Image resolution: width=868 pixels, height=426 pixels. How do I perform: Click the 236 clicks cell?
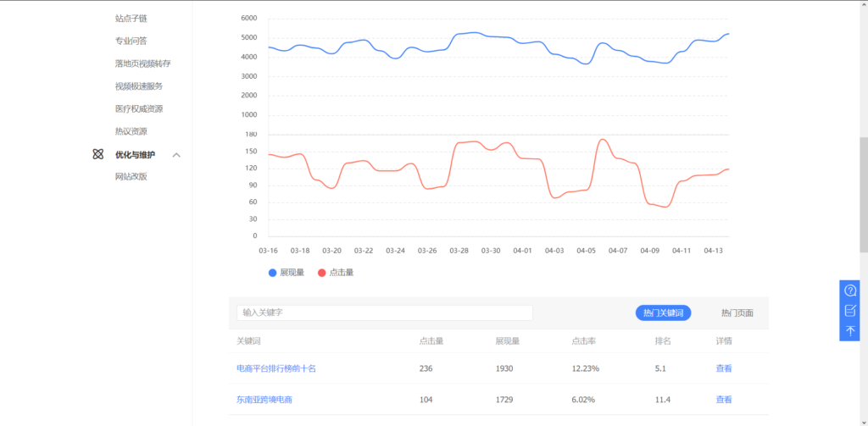coord(426,368)
